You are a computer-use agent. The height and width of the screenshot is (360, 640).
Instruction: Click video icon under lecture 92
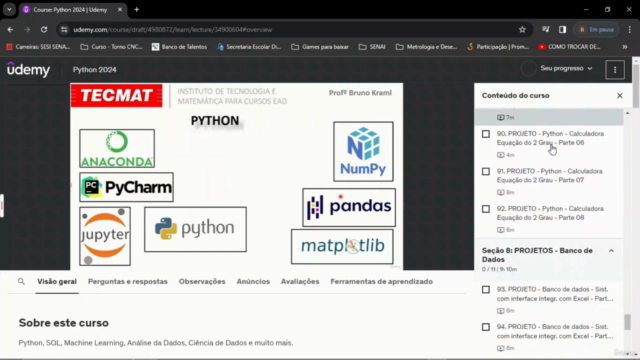point(500,230)
